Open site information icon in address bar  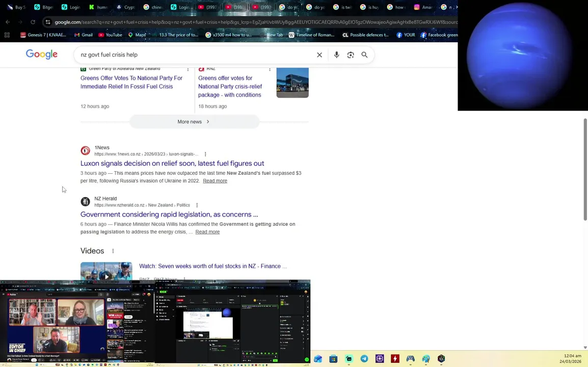coord(48,22)
